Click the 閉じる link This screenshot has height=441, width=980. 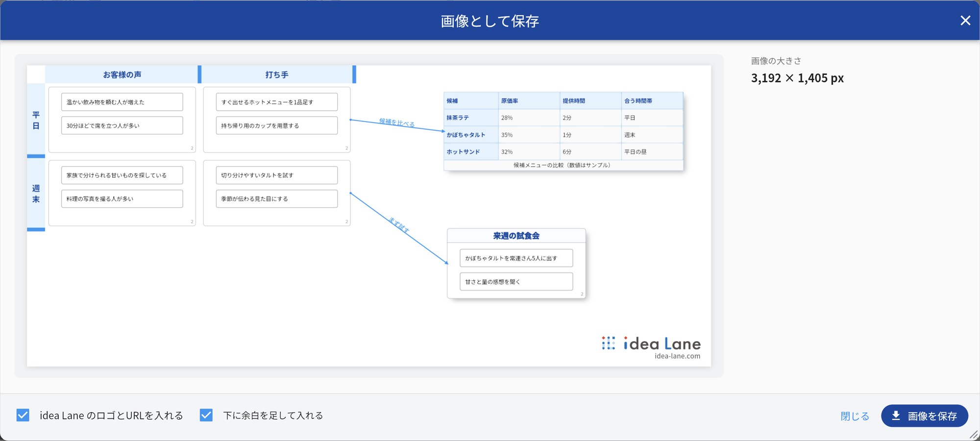click(x=855, y=416)
